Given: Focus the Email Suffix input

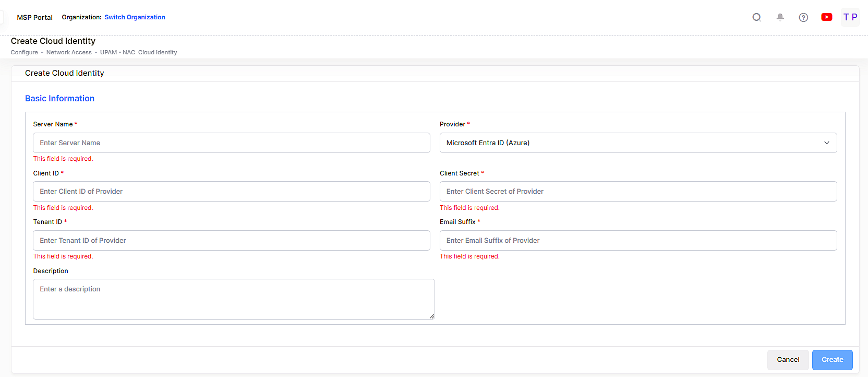Looking at the screenshot, I should coord(637,240).
